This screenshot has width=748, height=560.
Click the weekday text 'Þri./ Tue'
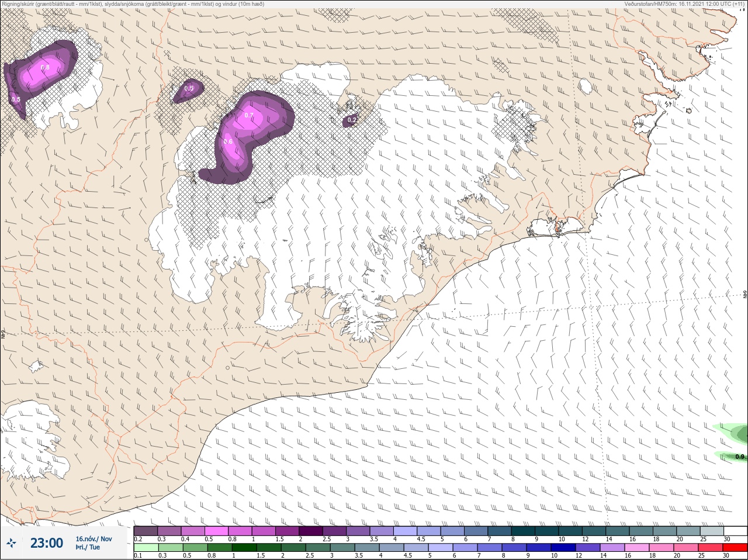coord(88,547)
